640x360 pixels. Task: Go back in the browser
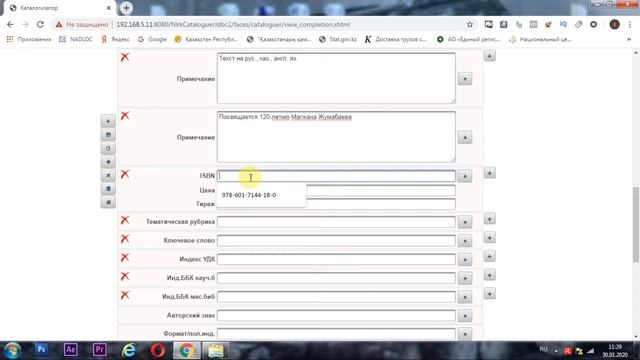pyautogui.click(x=10, y=24)
